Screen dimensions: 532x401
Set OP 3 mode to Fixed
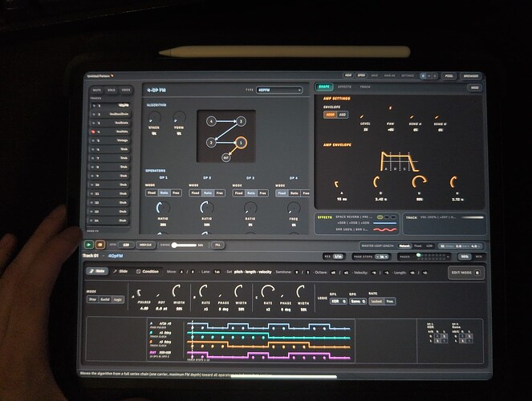pos(238,192)
